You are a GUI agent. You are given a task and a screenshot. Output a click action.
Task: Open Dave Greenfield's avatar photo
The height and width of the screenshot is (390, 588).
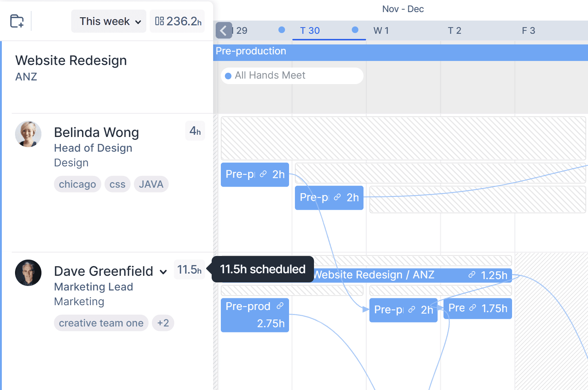coord(28,273)
